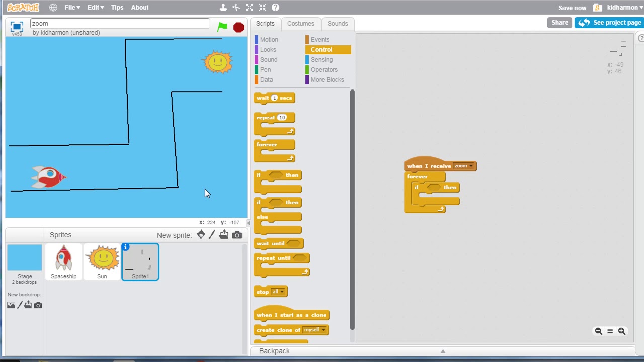Open zoom message dropdown in receive block

tap(471, 166)
